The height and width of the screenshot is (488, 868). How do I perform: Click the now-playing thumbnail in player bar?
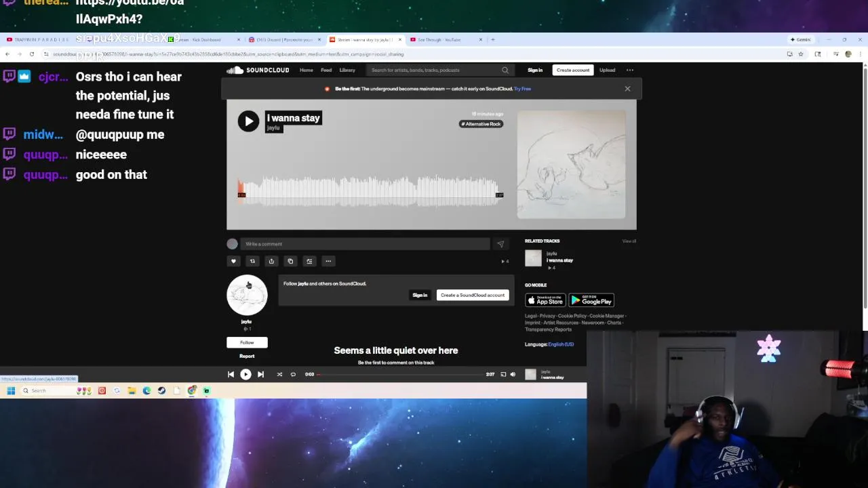tap(530, 374)
